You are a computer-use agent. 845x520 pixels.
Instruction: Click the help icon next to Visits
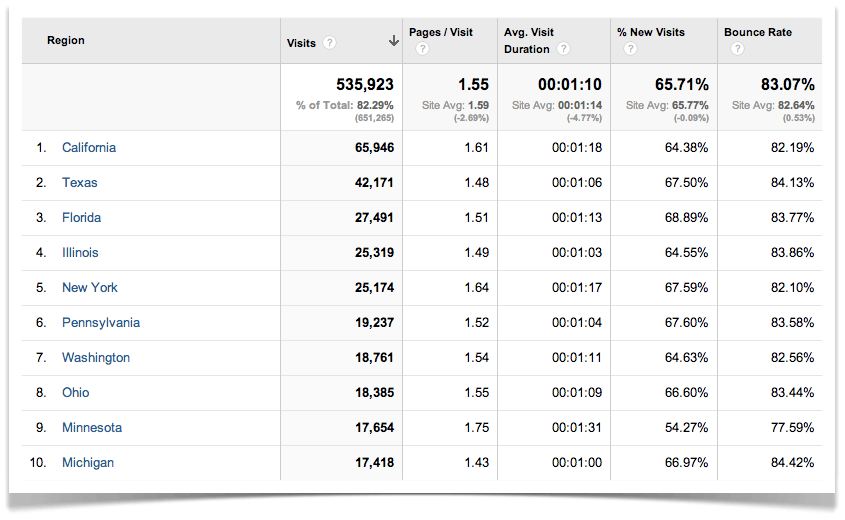click(x=330, y=43)
